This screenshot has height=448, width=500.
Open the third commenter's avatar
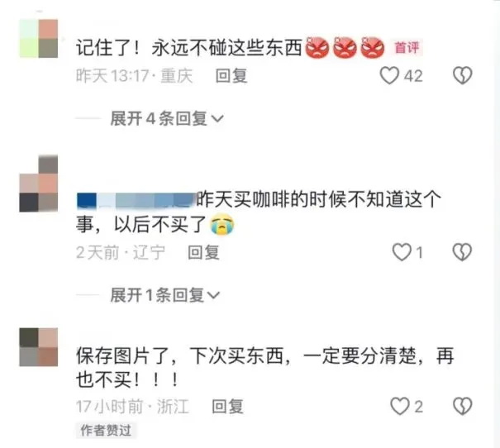[x=39, y=347]
